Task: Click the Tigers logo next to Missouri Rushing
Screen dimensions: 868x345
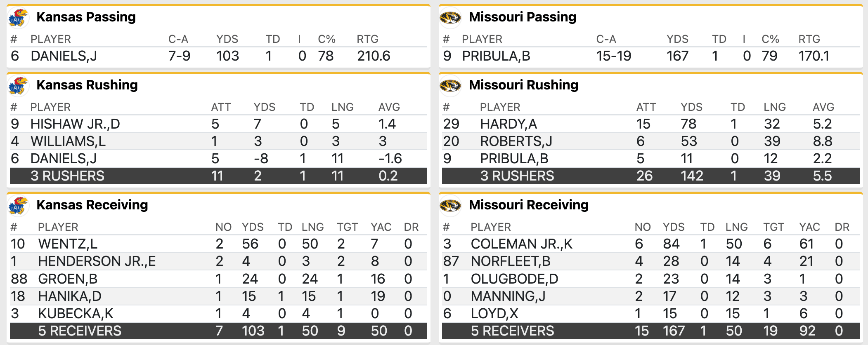Action: pos(450,86)
